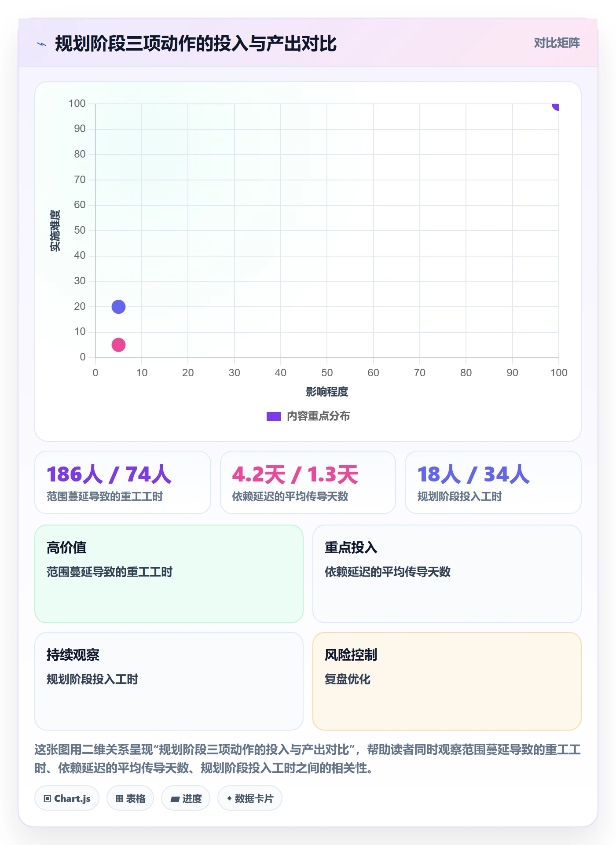
Task: Click the 进度 tag chip
Action: point(186,798)
